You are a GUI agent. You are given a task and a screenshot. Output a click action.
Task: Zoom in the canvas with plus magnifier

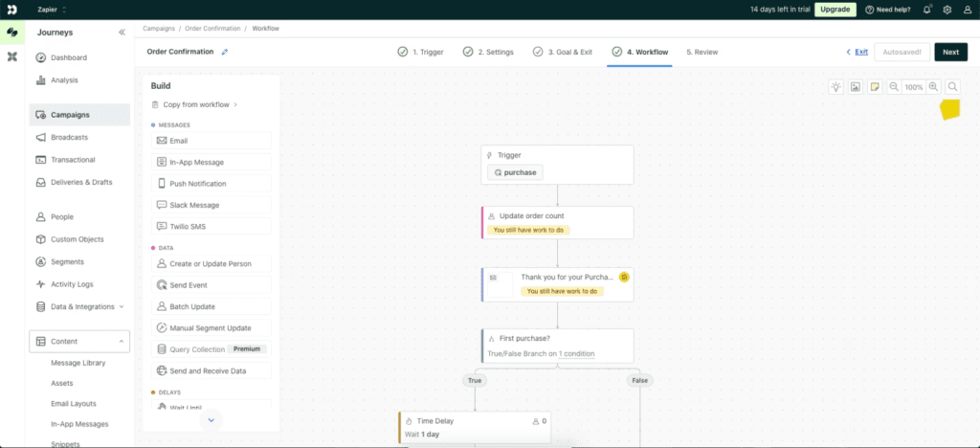(x=933, y=87)
